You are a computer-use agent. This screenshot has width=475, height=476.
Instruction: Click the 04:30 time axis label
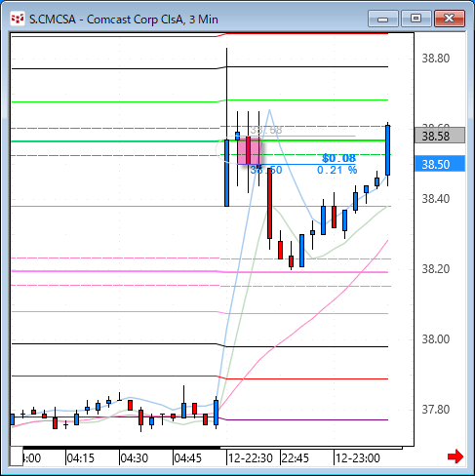click(135, 458)
